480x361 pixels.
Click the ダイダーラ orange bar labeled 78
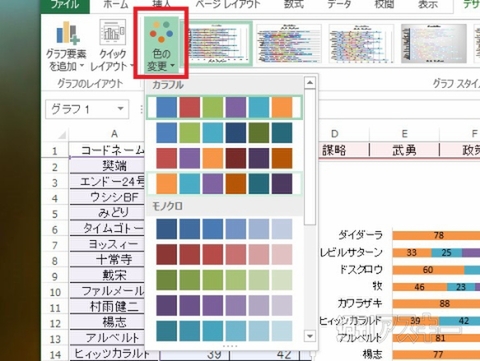(436, 235)
